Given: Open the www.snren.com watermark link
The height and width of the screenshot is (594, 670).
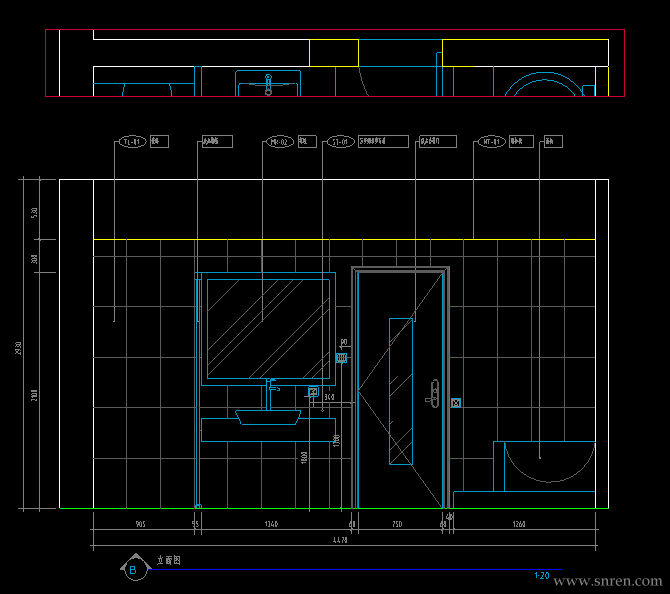Looking at the screenshot, I should coord(608,581).
